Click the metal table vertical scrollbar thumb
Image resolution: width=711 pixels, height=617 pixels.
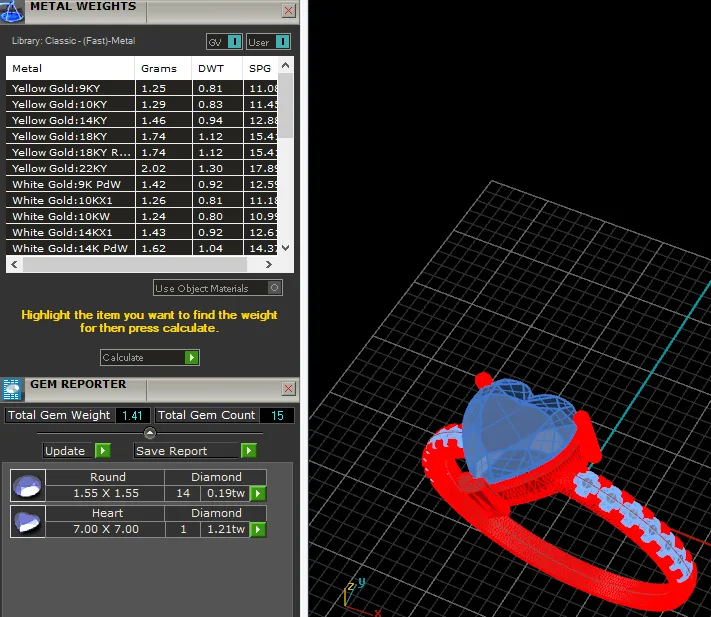click(x=285, y=105)
